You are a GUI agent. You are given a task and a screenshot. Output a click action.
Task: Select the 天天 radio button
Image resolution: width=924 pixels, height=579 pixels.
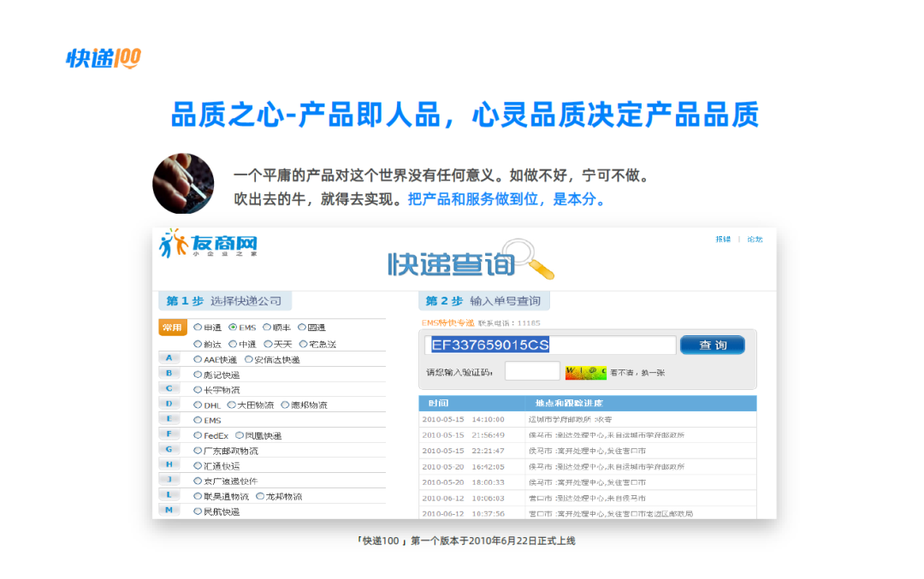click(x=268, y=344)
